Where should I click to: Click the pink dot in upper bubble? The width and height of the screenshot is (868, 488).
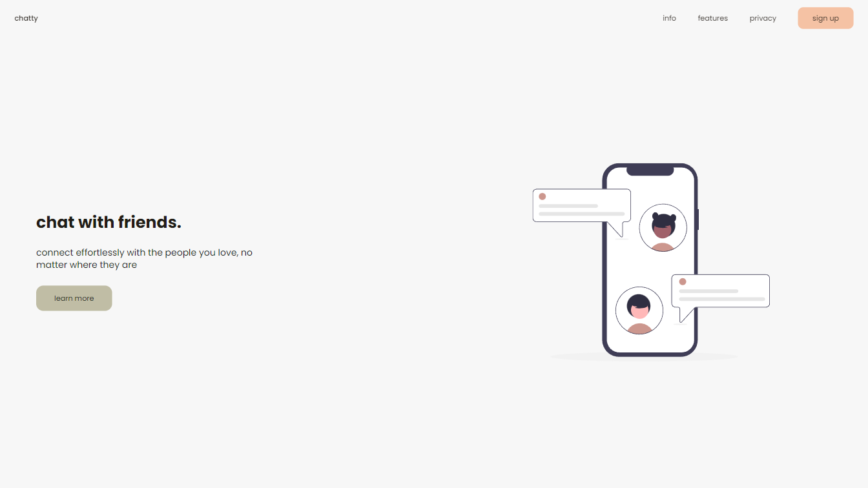(542, 196)
